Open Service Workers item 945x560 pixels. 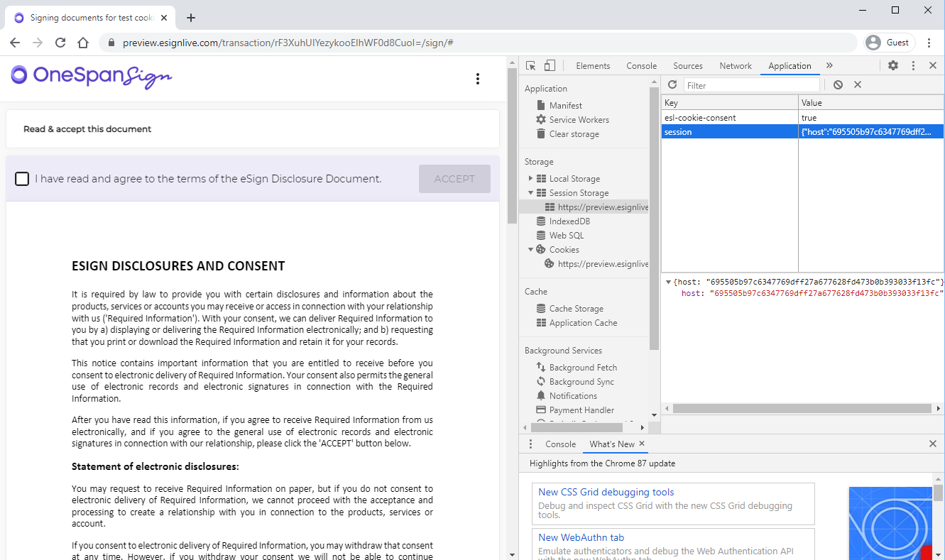click(x=579, y=119)
